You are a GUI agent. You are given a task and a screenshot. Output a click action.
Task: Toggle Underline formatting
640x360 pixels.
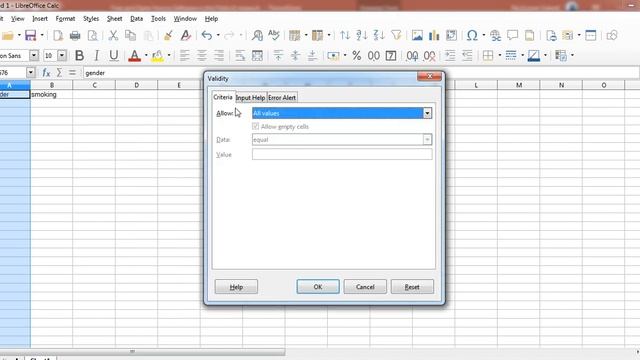(114, 56)
